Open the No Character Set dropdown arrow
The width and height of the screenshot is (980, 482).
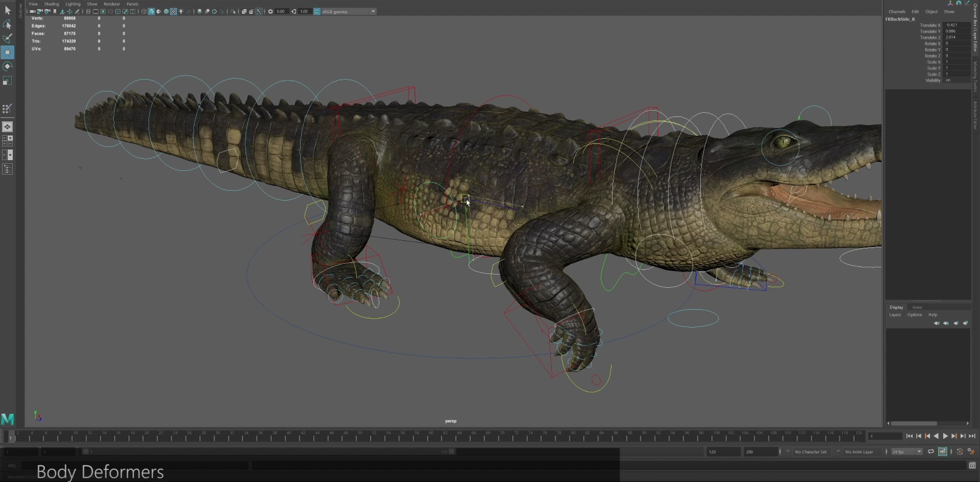click(x=788, y=451)
